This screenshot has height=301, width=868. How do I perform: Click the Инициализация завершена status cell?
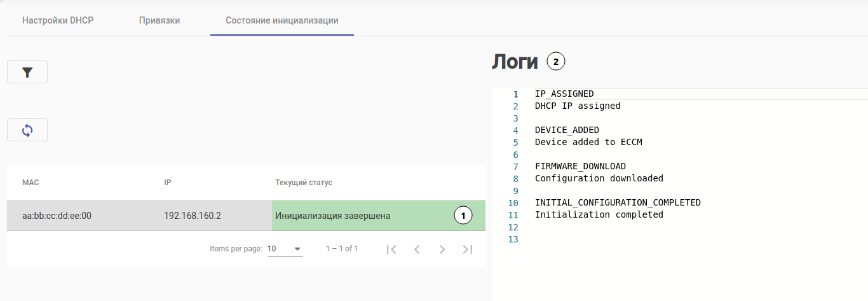[x=333, y=216]
